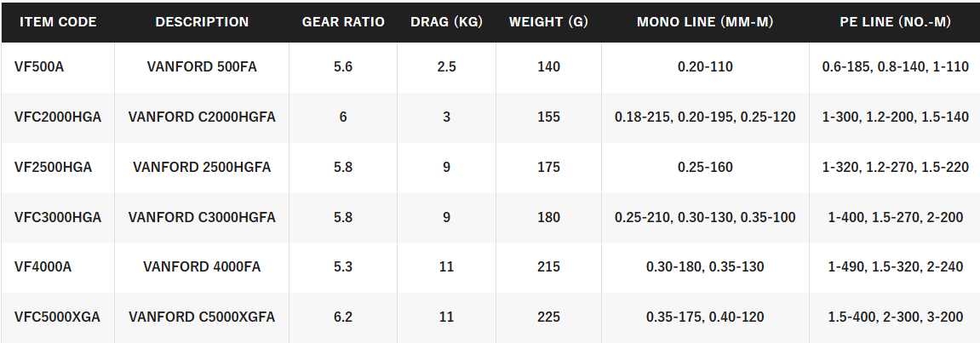
Task: Click the 6.2 gear ratio value
Action: coord(343,317)
